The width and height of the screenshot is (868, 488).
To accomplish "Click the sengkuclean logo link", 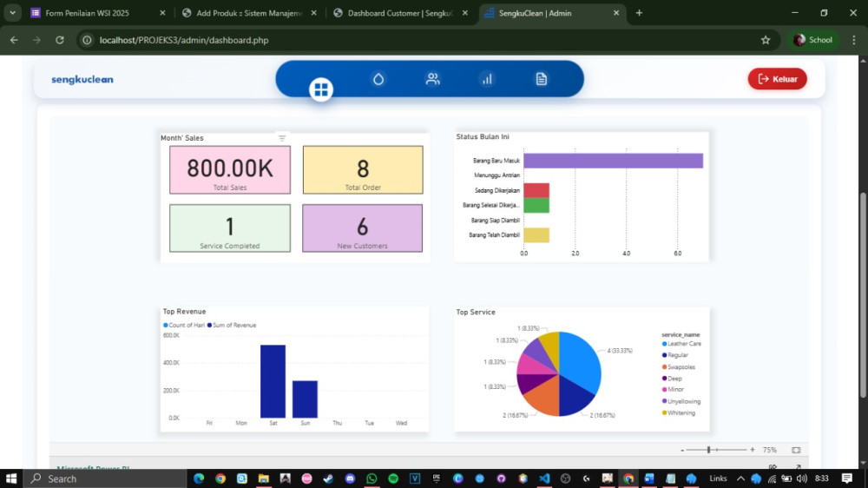I will 82,80.
